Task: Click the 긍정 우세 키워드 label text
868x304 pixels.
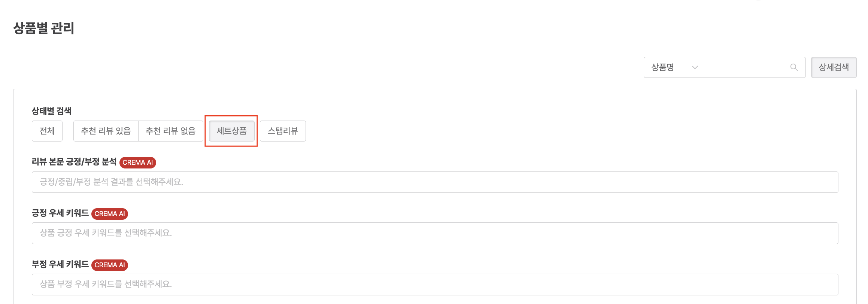Action: (60, 213)
